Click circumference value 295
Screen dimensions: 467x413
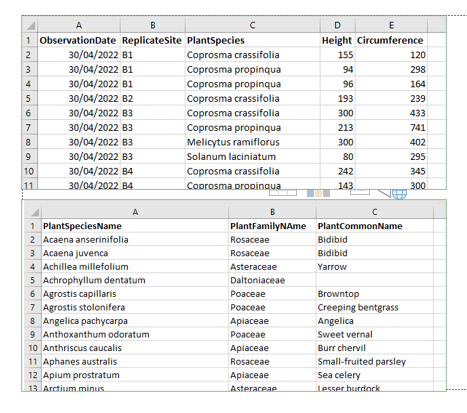[x=391, y=157]
